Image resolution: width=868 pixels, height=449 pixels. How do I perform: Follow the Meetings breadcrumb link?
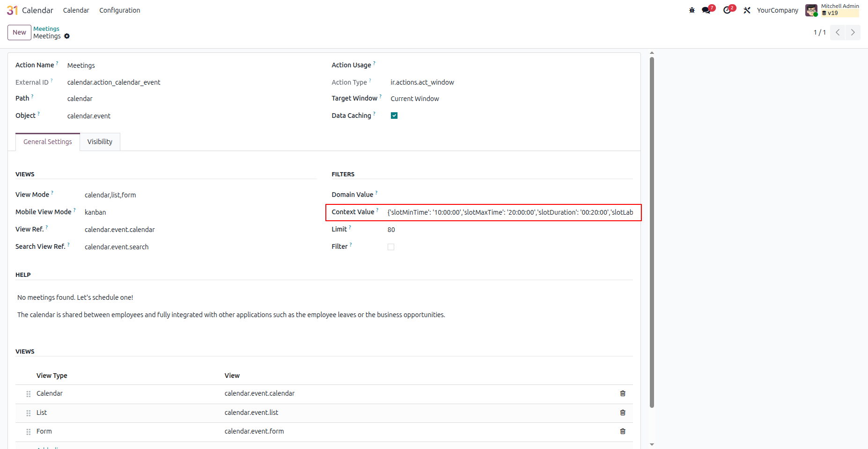(x=46, y=29)
